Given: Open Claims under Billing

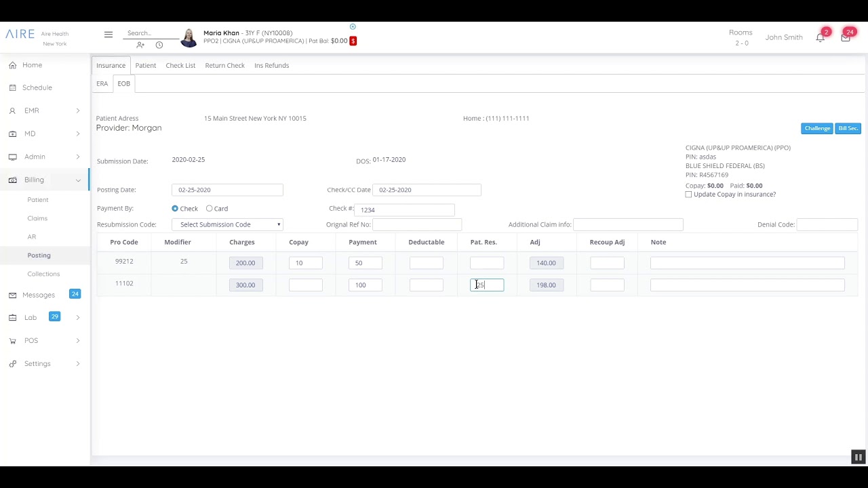Looking at the screenshot, I should tap(37, 218).
